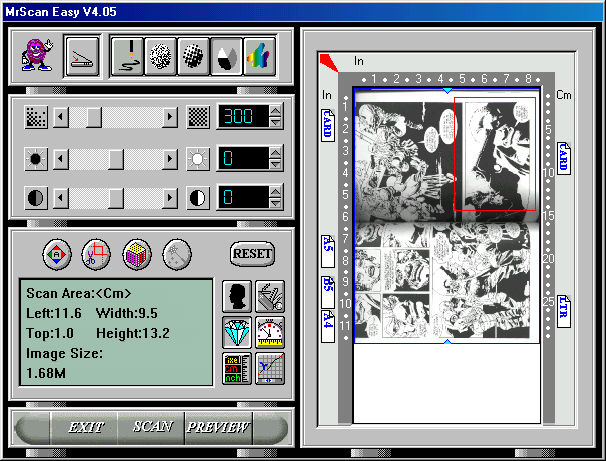Click the resolution slider thumb
Screen dimensions: 606x461
pos(94,117)
